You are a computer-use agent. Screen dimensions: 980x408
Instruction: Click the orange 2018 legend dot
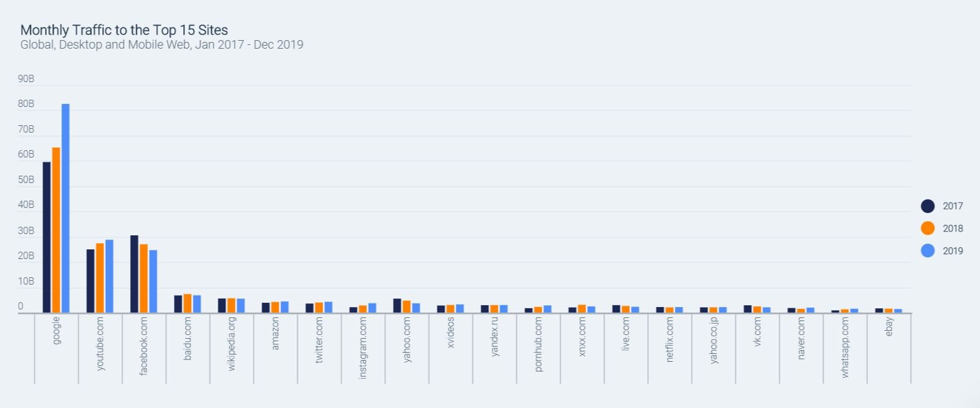click(x=928, y=229)
